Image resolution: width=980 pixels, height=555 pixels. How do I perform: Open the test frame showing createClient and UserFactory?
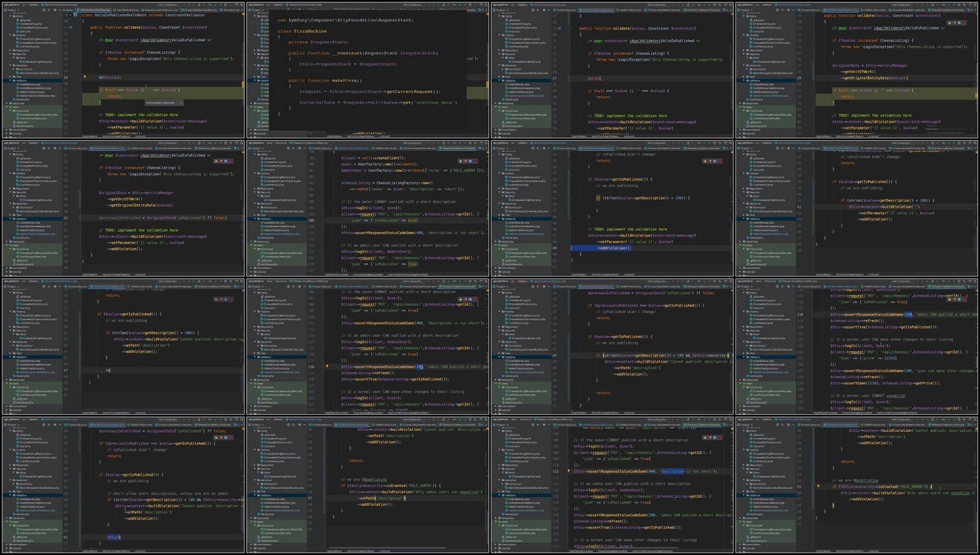click(x=367, y=208)
